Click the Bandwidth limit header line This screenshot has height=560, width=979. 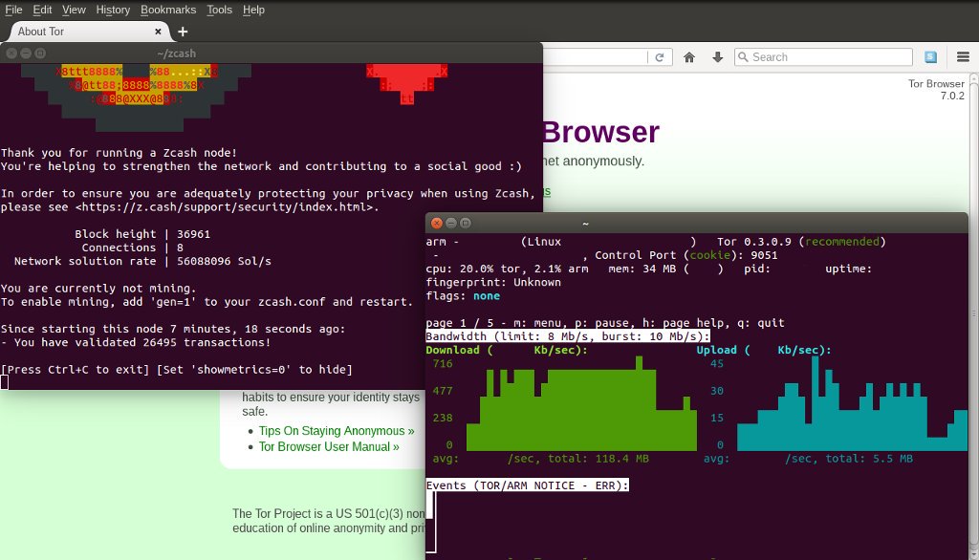[x=568, y=336]
